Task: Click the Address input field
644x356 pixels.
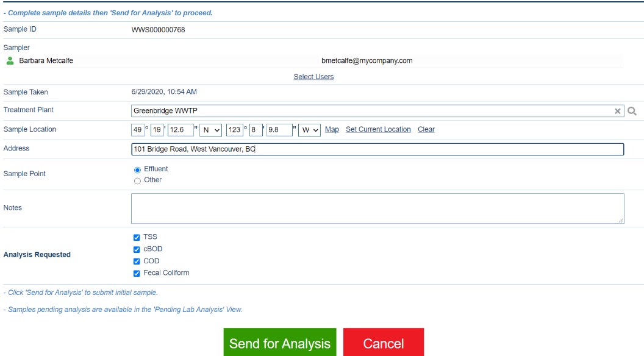Action: [x=377, y=149]
